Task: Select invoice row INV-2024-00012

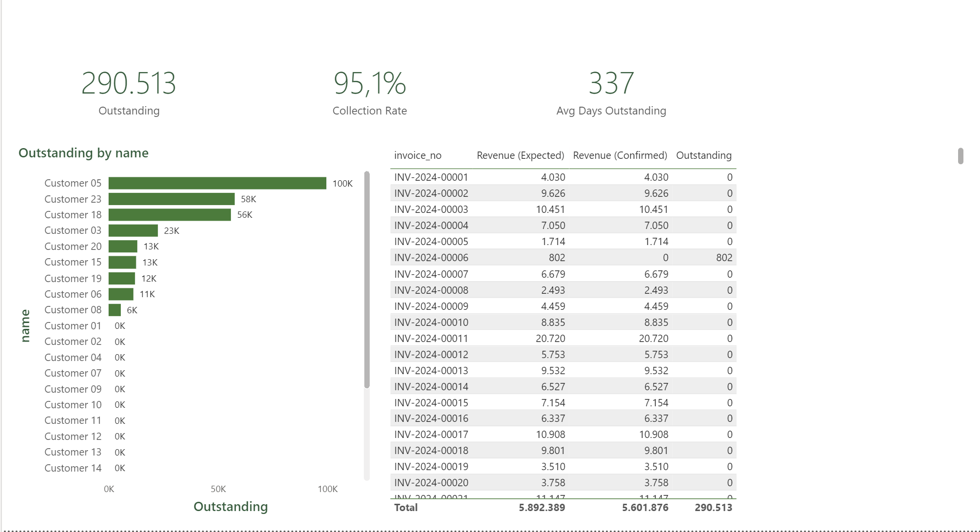Action: 563,355
